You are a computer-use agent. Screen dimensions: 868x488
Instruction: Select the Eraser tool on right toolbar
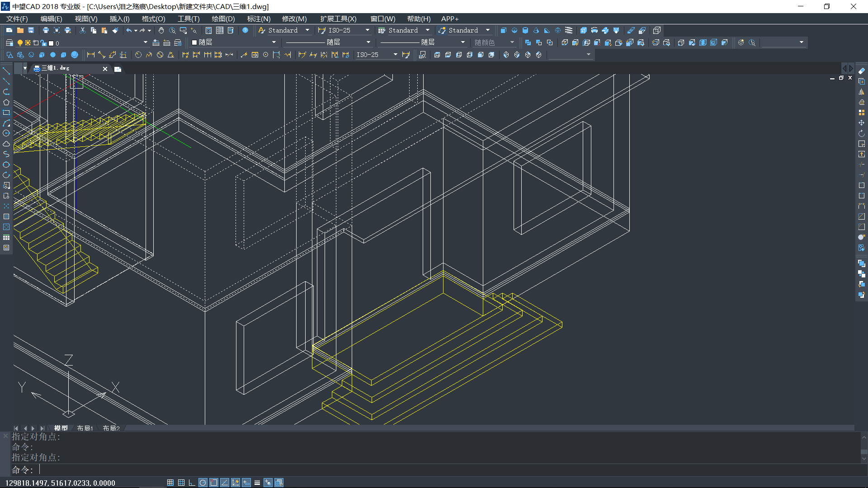pos(862,71)
